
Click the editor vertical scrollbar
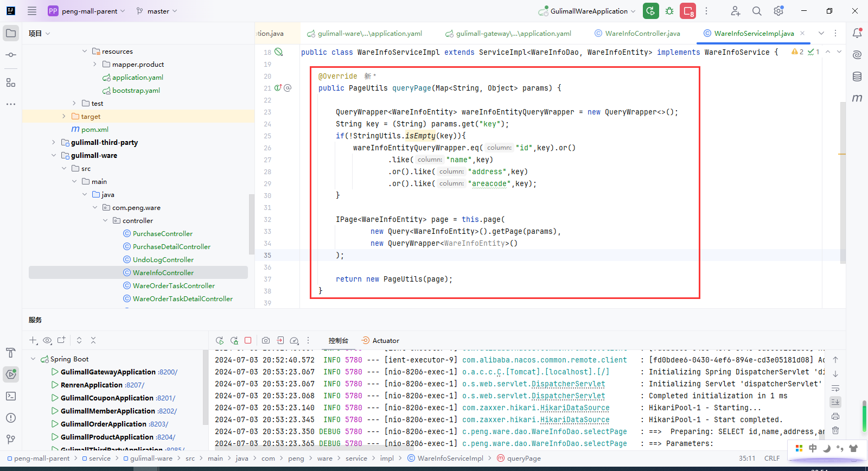pyautogui.click(x=843, y=183)
